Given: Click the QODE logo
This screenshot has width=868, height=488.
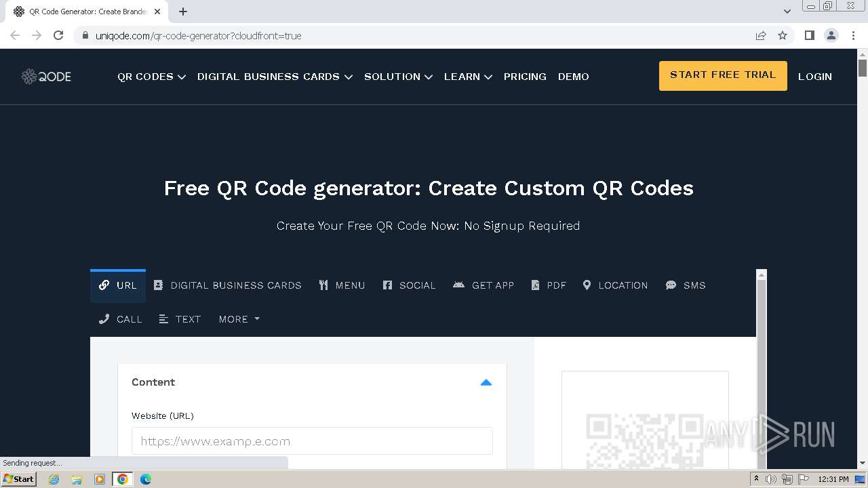Looking at the screenshot, I should (x=46, y=77).
